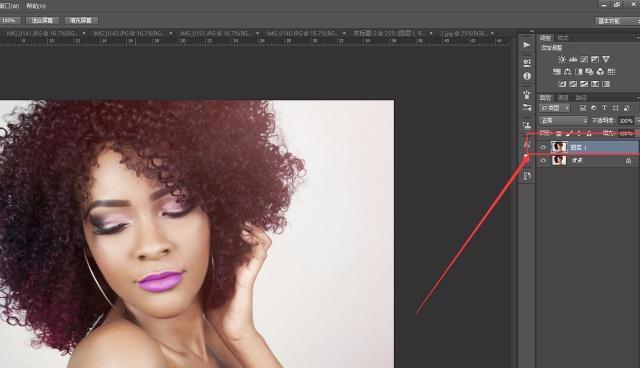The width and height of the screenshot is (640, 368).
Task: Add a Black & White adjustment layer
Action: (578, 72)
